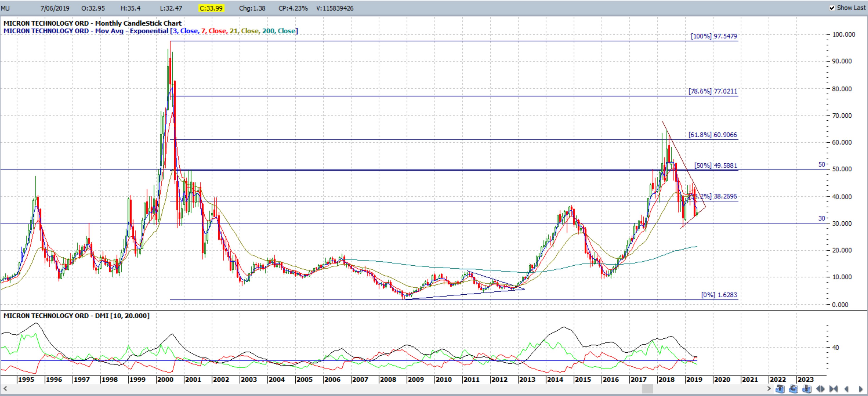
Task: Click the [50%] 49.5881 Fibonacci label
Action: coord(716,165)
